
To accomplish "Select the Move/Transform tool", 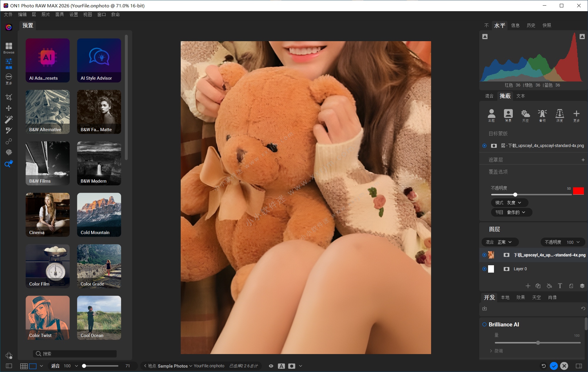I will (9, 108).
